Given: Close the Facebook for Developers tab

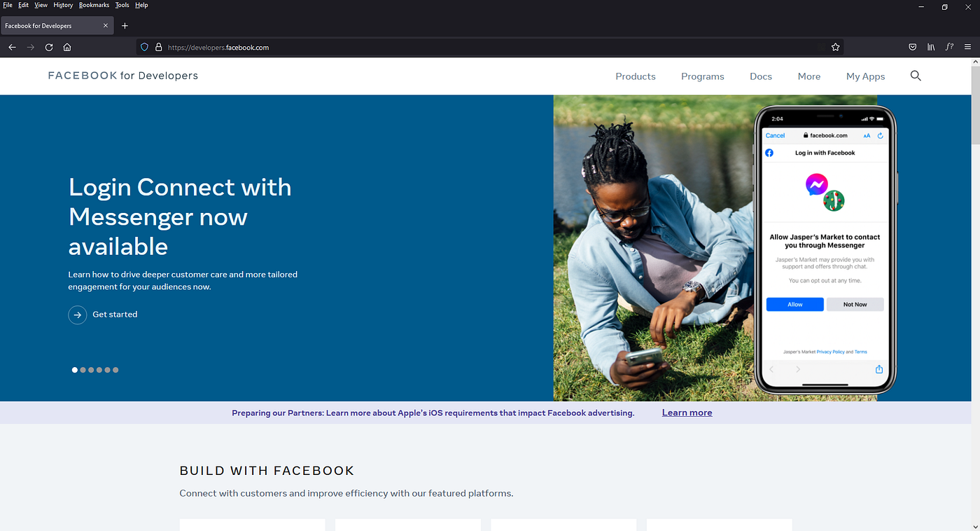Looking at the screenshot, I should tap(106, 26).
